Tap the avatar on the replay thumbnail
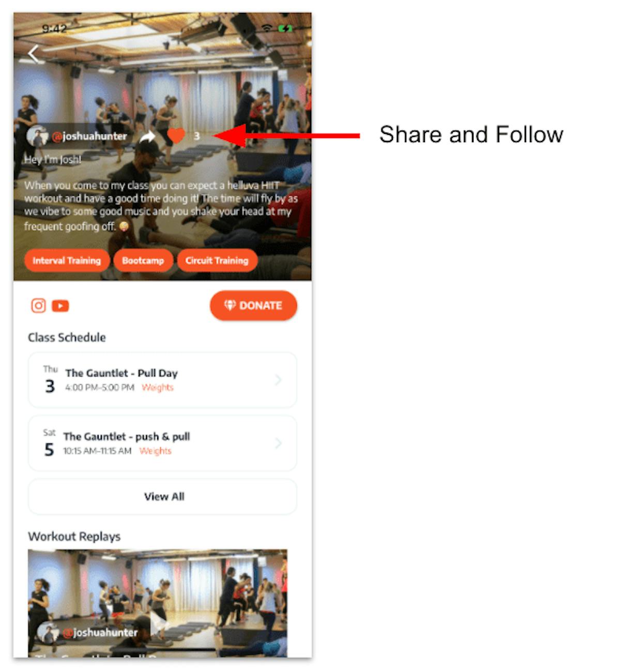 pyautogui.click(x=48, y=633)
